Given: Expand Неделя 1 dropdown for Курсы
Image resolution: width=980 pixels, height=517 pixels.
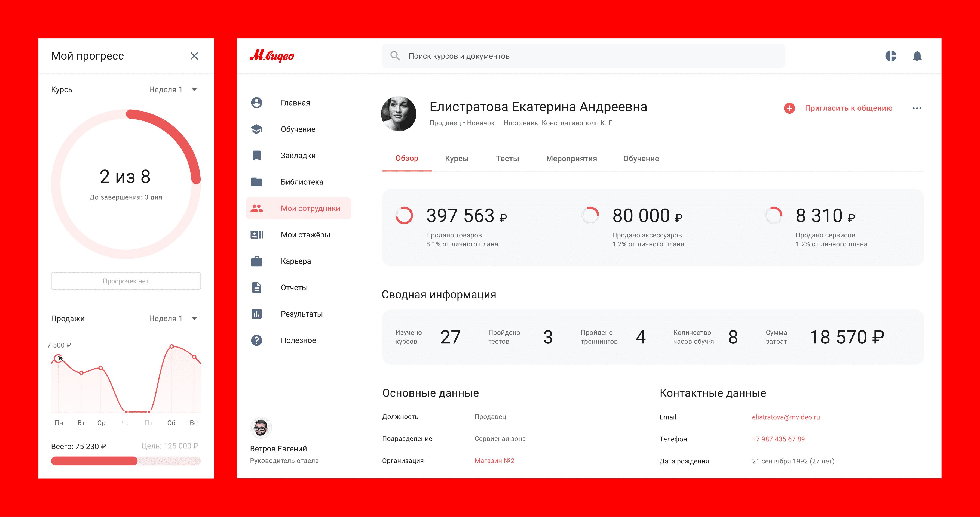Looking at the screenshot, I should pyautogui.click(x=173, y=90).
